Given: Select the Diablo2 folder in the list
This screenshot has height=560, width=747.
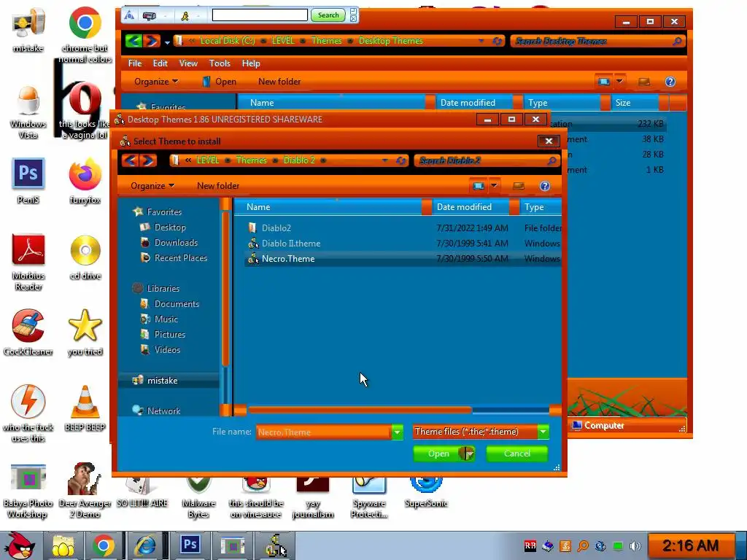Looking at the screenshot, I should click(x=276, y=228).
